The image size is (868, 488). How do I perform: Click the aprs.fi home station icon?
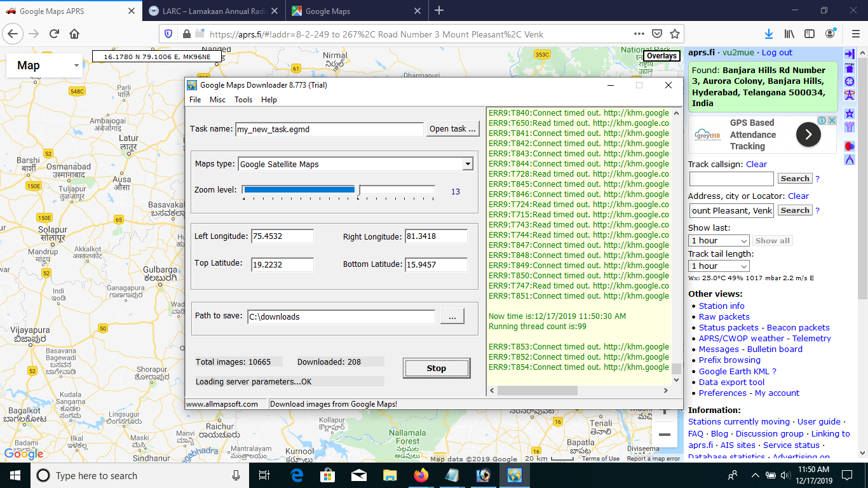[x=850, y=68]
